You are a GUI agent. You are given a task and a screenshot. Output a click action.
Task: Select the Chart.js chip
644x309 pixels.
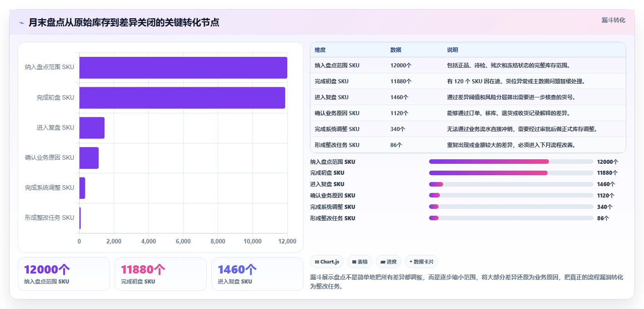point(327,262)
